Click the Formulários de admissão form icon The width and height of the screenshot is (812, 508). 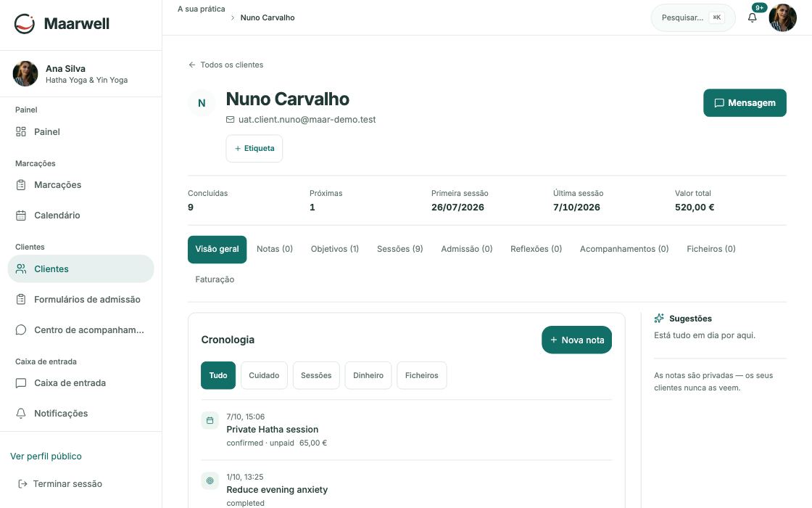click(21, 299)
